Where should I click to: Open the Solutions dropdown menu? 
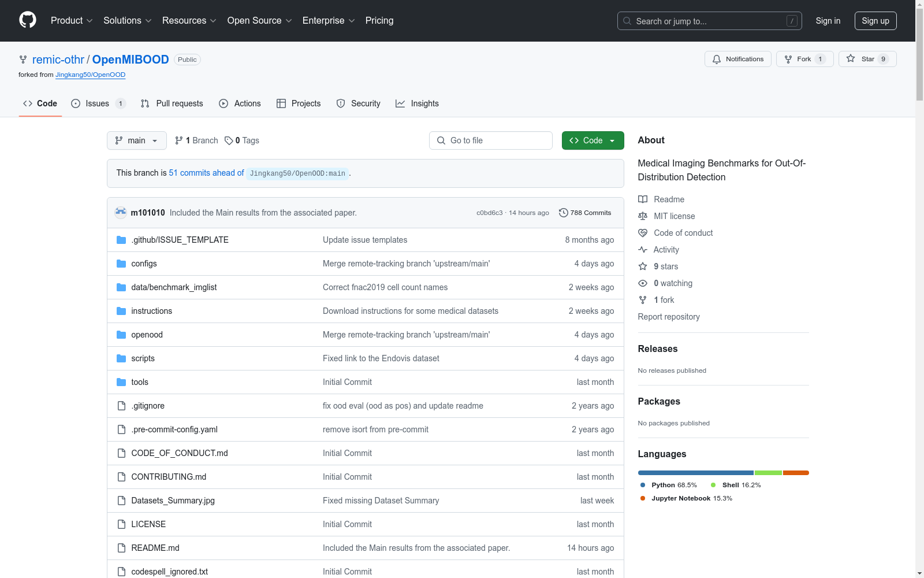[128, 20]
